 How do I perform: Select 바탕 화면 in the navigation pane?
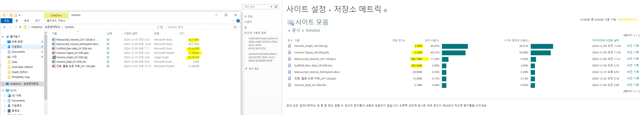pos(17,42)
